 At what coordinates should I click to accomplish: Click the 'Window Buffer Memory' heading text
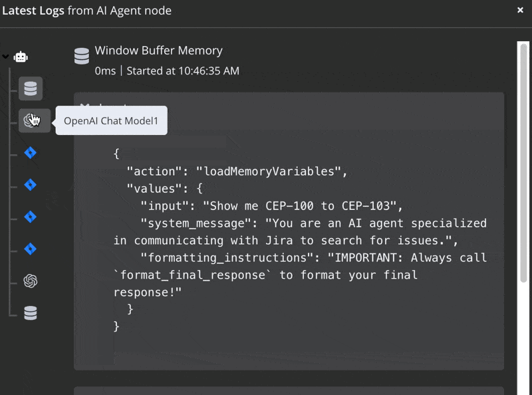[158, 51]
